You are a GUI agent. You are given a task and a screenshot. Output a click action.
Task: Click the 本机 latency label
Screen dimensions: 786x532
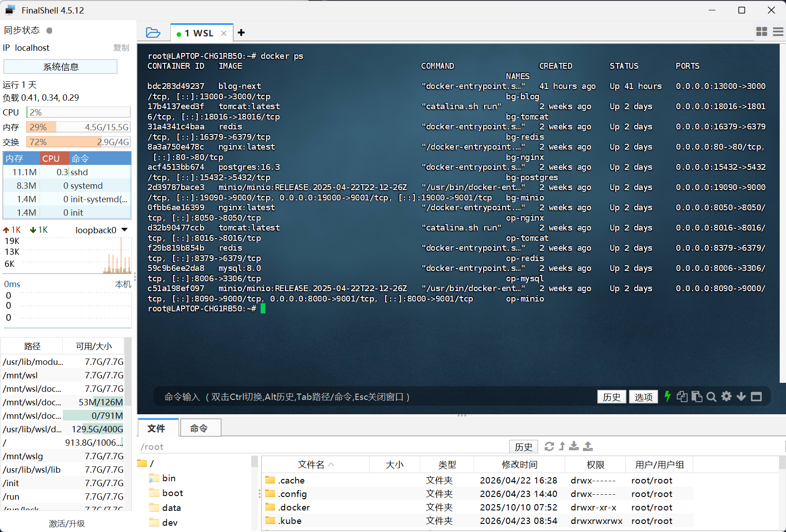pyautogui.click(x=123, y=284)
